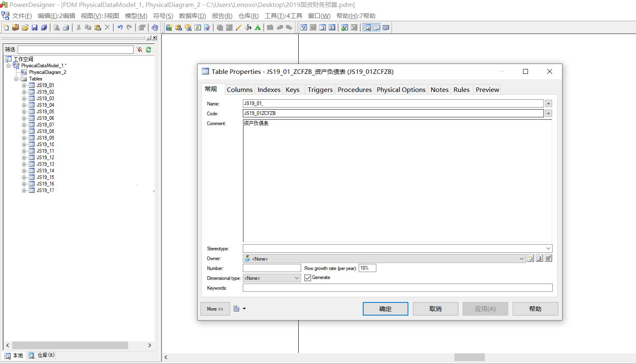This screenshot has width=636, height=364.
Task: Open the Preview tab
Action: [487, 89]
